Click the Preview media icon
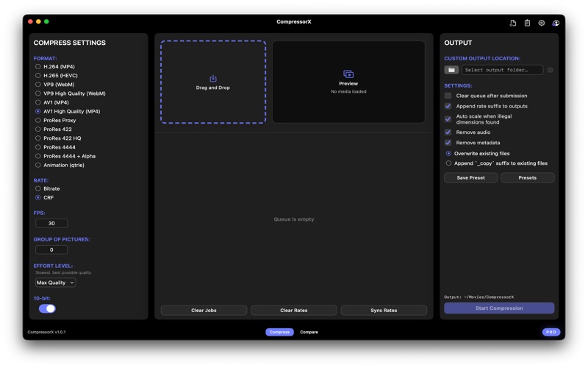The height and width of the screenshot is (368, 588). tap(348, 74)
